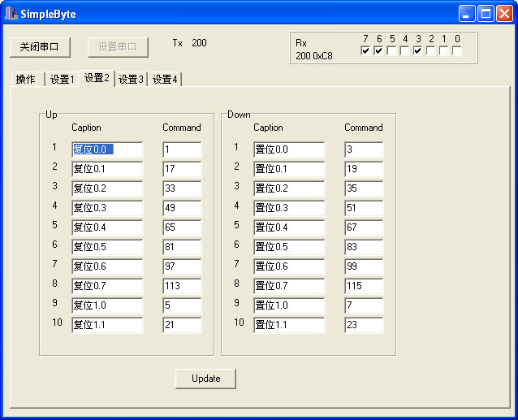Click Down command field with value 115
518x420 pixels.
[364, 286]
